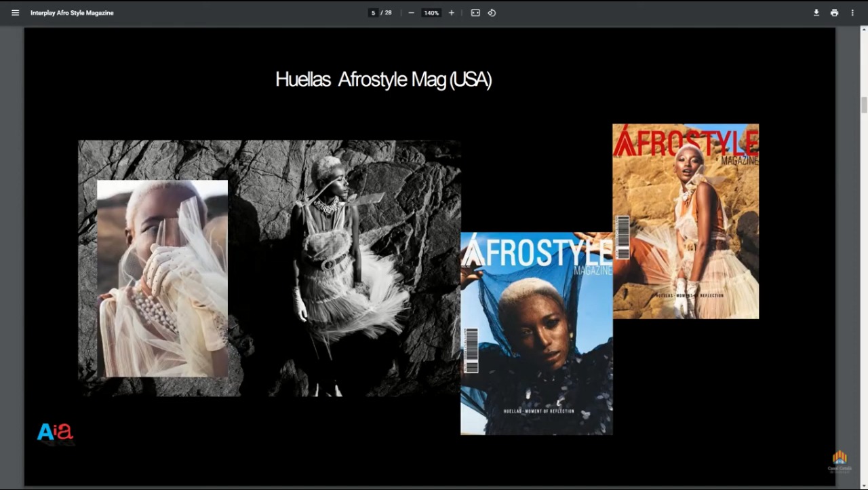
Task: Click the total pages '28' text
Action: coord(389,13)
